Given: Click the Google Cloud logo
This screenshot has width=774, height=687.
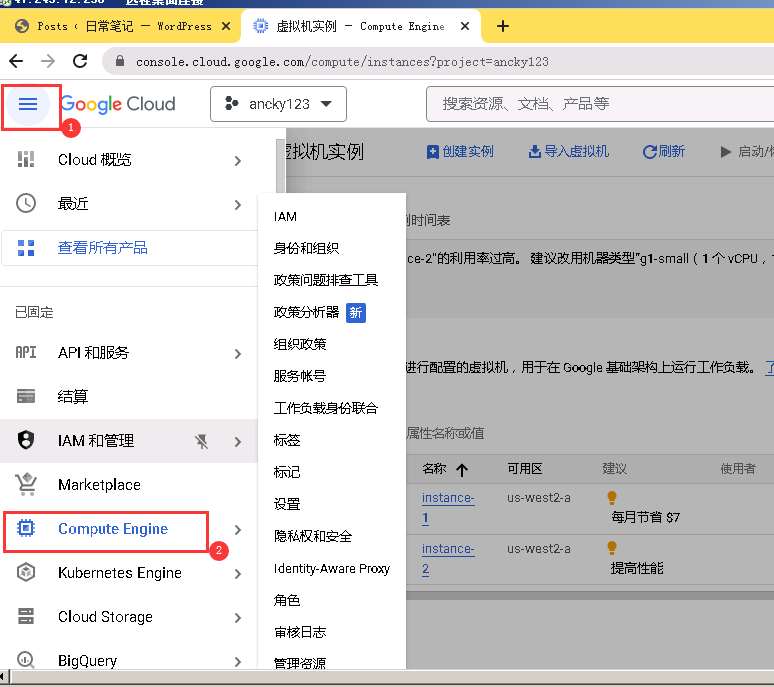Looking at the screenshot, I should 117,104.
